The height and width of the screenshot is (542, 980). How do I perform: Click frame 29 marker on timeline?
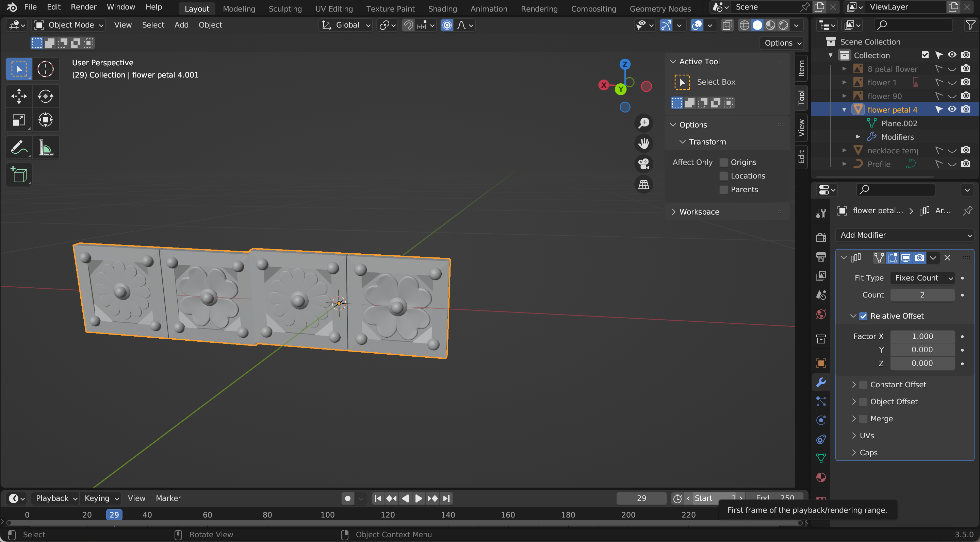pos(114,515)
